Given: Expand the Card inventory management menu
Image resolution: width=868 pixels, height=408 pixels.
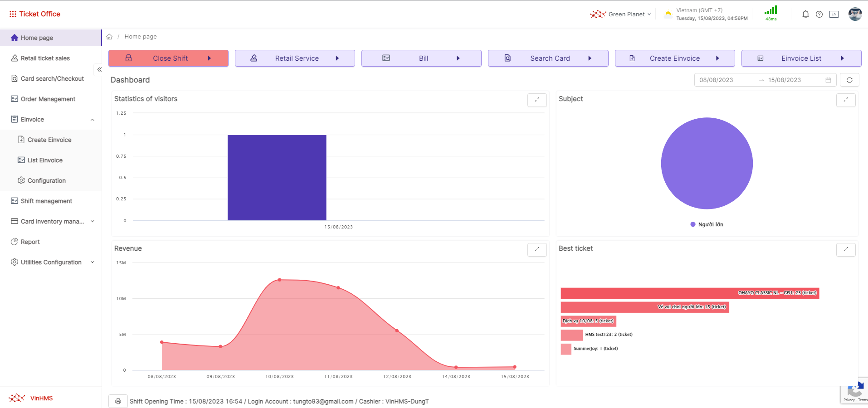Looking at the screenshot, I should click(93, 222).
